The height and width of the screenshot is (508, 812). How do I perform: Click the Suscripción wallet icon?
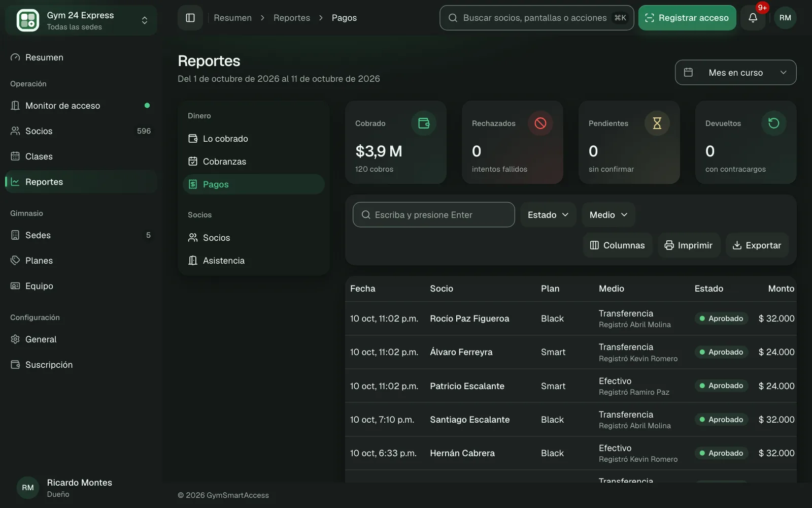(15, 365)
